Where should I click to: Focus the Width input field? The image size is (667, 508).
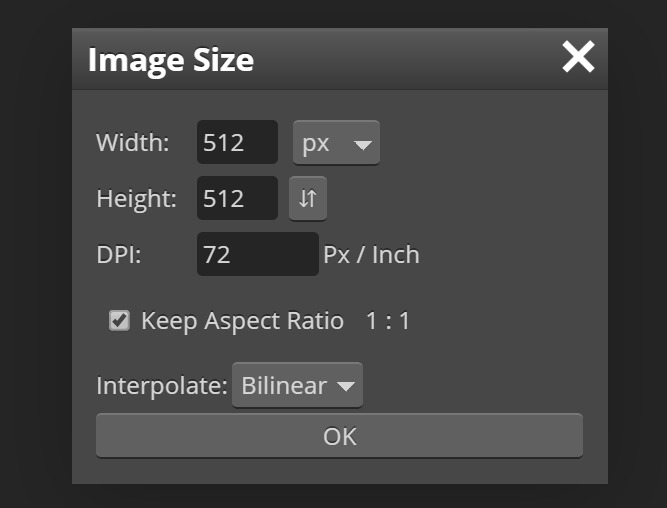pyautogui.click(x=237, y=142)
